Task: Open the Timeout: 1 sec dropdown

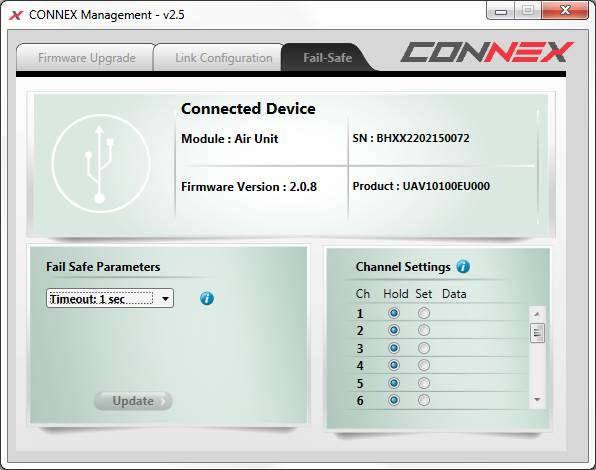Action: coord(110,298)
